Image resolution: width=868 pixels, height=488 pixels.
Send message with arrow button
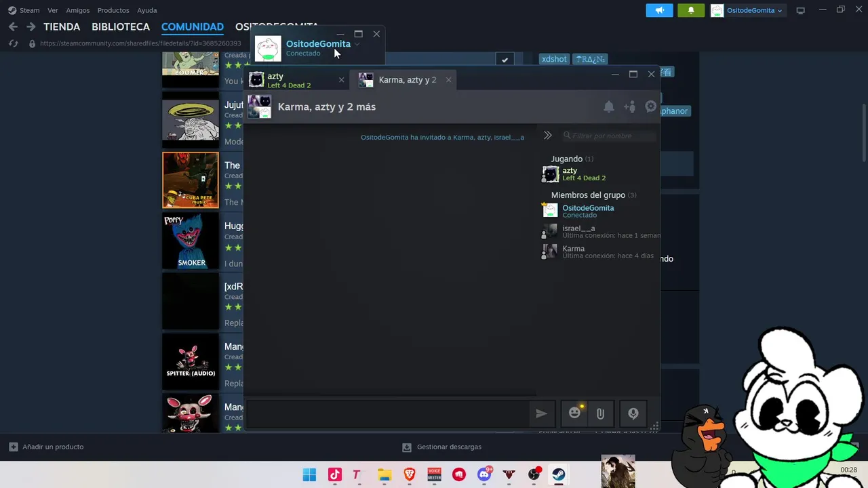[x=541, y=413]
